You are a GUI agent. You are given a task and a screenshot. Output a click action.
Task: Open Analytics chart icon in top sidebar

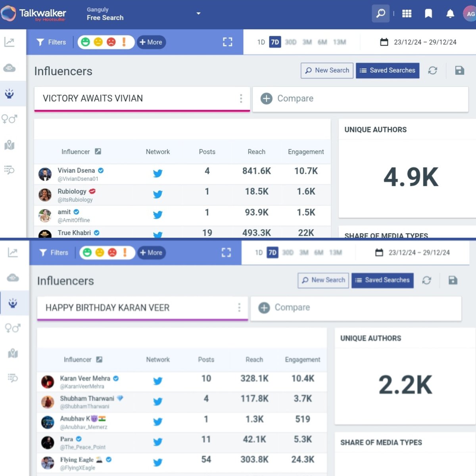click(10, 42)
